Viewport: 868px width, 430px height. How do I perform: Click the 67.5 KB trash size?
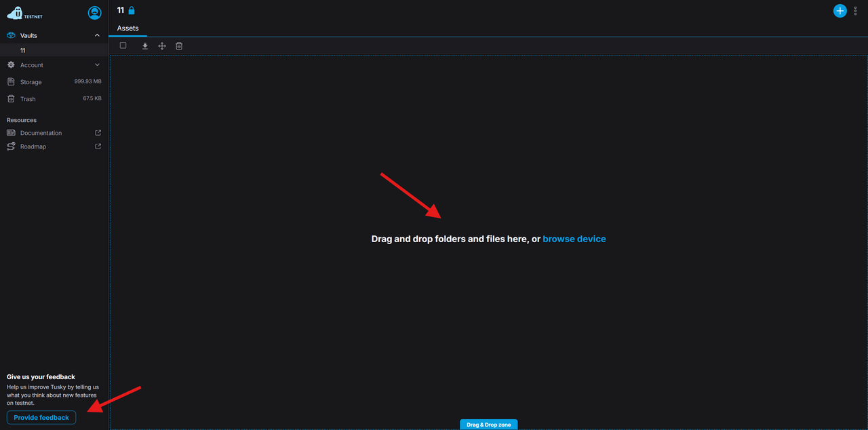pos(92,98)
